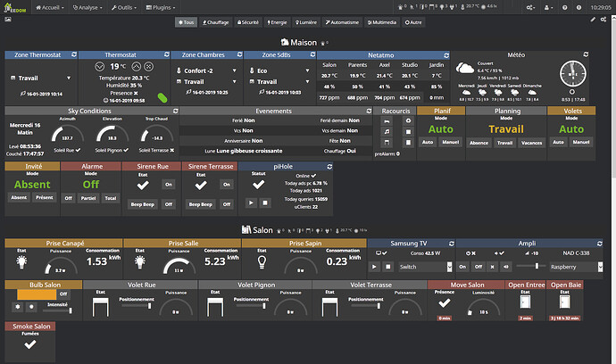Open Samsung TV Switch source dropdown
Screen dimensions: 616x364
[x=425, y=267]
